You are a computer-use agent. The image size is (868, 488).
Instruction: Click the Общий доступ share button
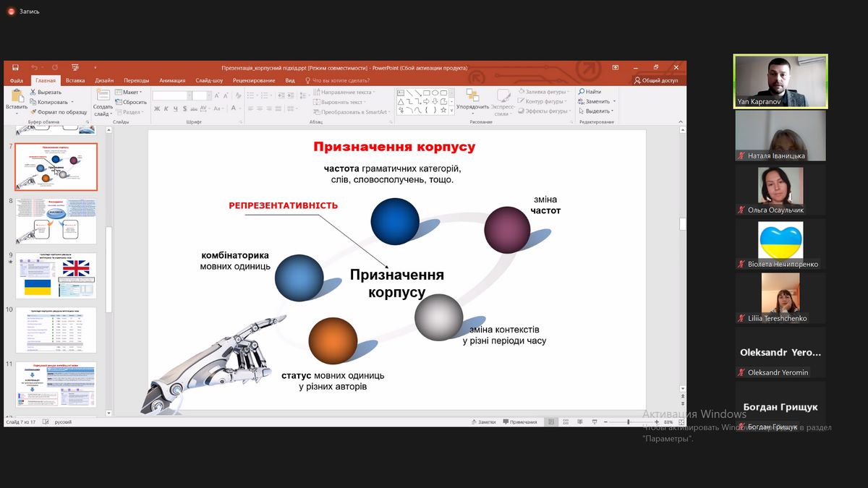coord(655,80)
